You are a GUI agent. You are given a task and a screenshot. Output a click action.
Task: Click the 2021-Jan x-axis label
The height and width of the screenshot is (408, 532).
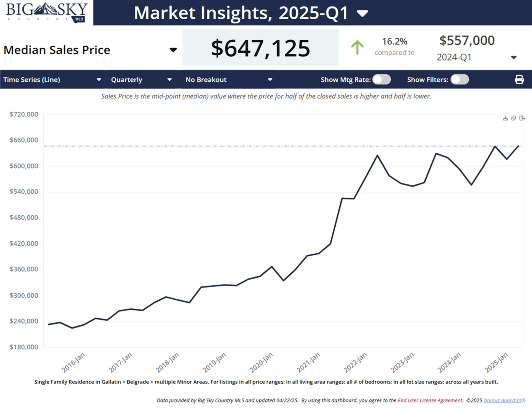pyautogui.click(x=308, y=362)
